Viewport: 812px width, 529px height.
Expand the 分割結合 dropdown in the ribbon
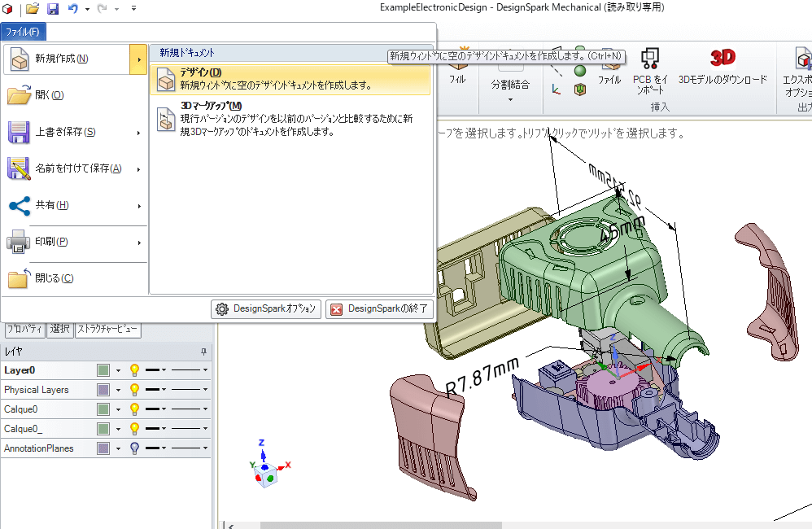pyautogui.click(x=510, y=99)
